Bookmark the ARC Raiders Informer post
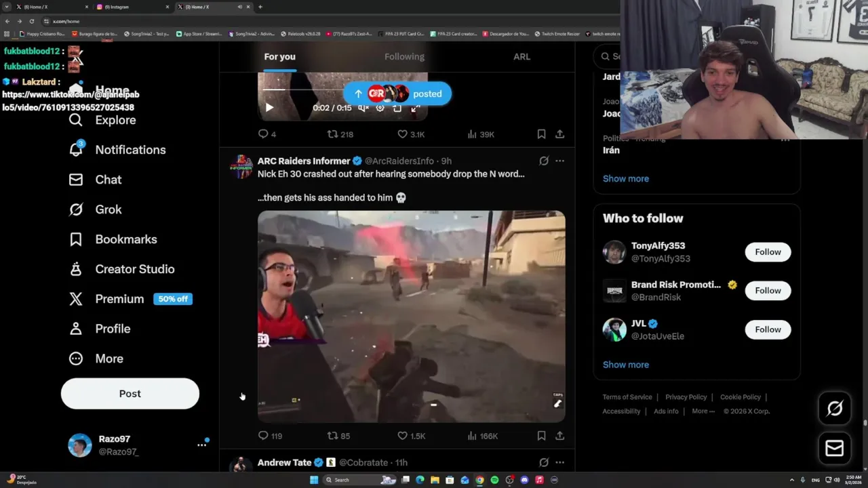This screenshot has width=868, height=488. point(541,436)
